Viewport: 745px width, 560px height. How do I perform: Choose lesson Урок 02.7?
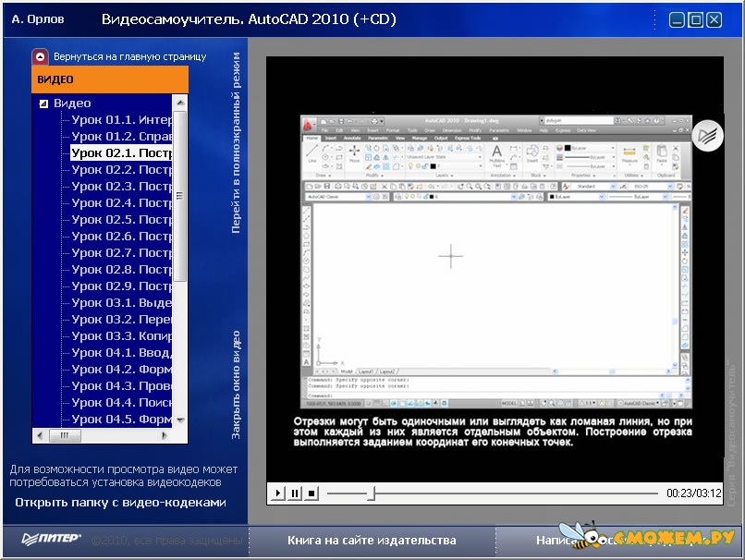click(x=122, y=252)
